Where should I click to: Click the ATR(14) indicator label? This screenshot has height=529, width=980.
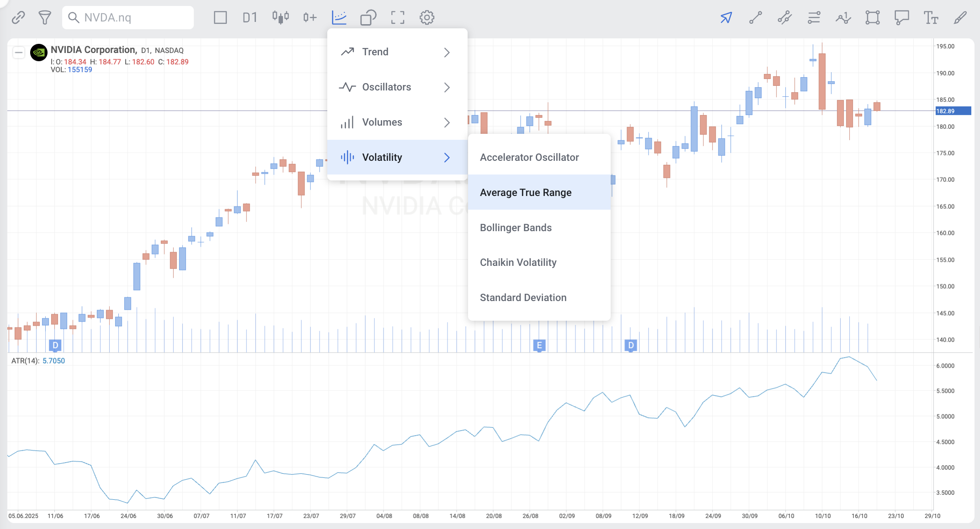coord(25,361)
